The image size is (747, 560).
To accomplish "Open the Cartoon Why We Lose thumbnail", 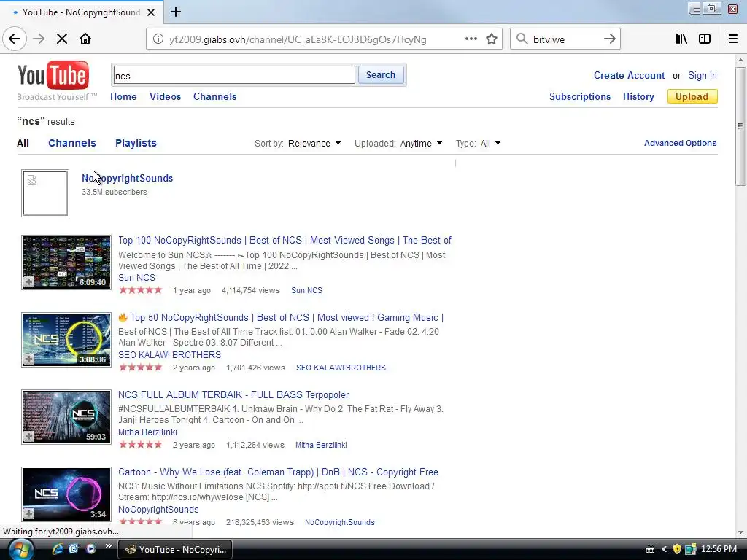I will tap(66, 494).
